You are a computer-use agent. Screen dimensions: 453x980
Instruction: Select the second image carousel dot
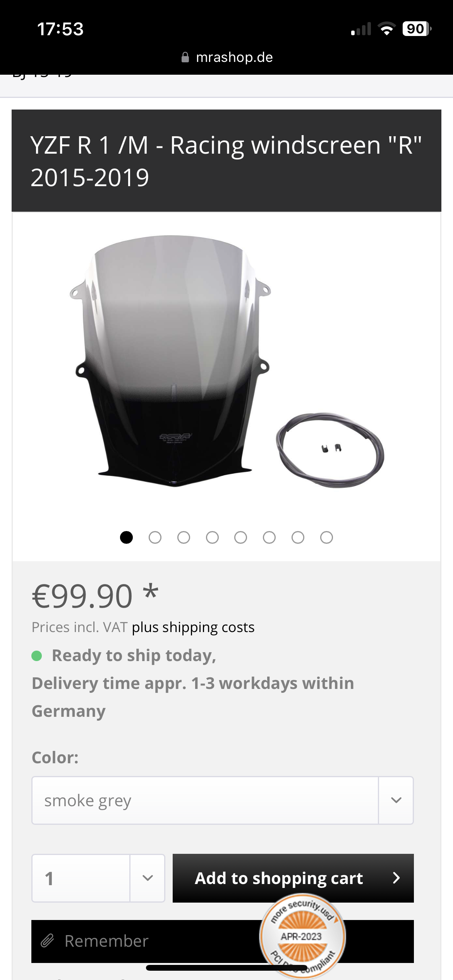click(155, 537)
